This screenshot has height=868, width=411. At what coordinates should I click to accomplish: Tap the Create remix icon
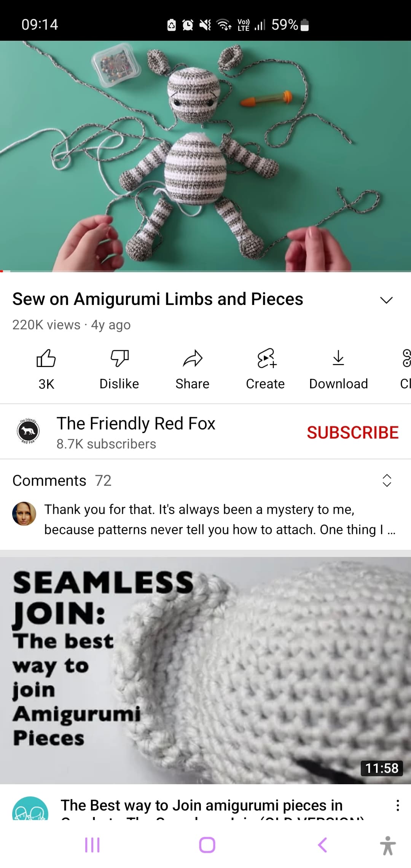[266, 358]
